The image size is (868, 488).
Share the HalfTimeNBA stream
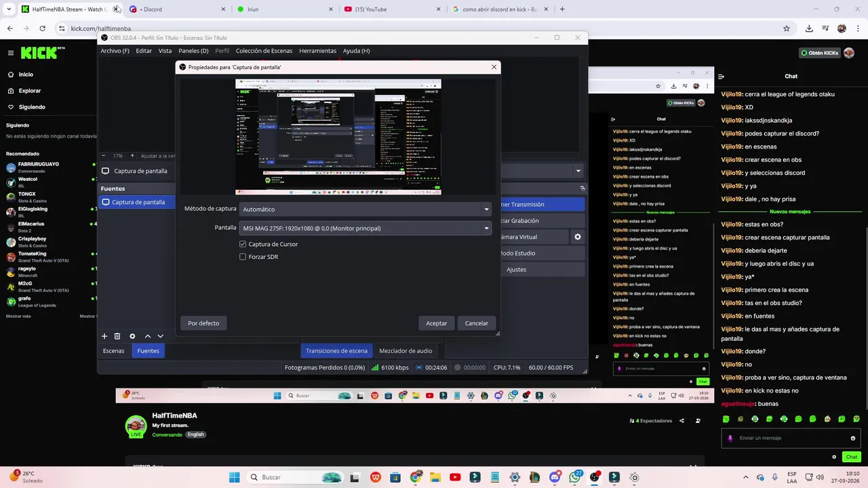tap(682, 421)
